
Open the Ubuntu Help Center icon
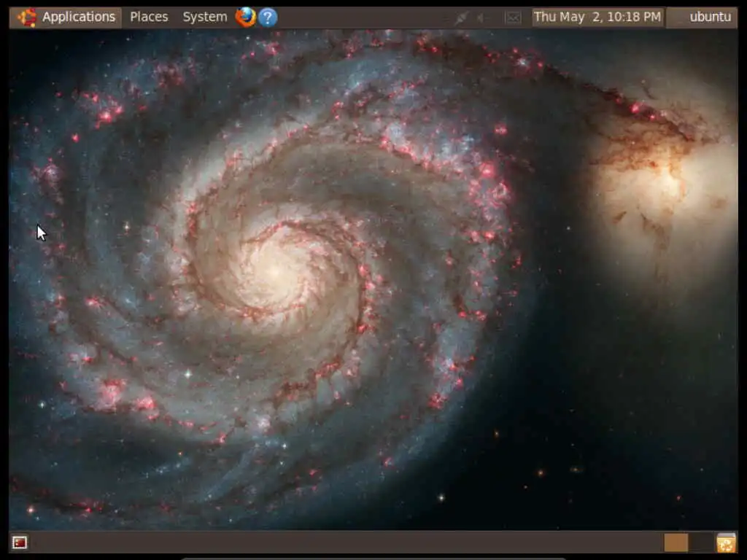[x=268, y=17]
